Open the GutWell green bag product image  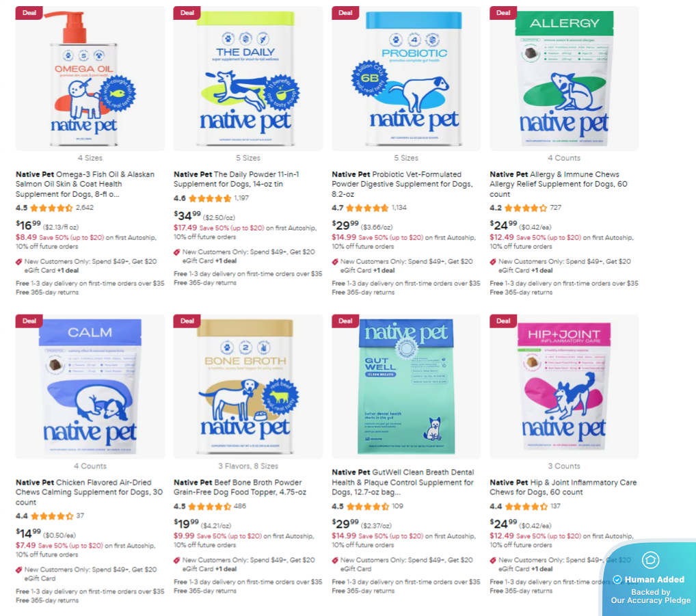(x=406, y=386)
